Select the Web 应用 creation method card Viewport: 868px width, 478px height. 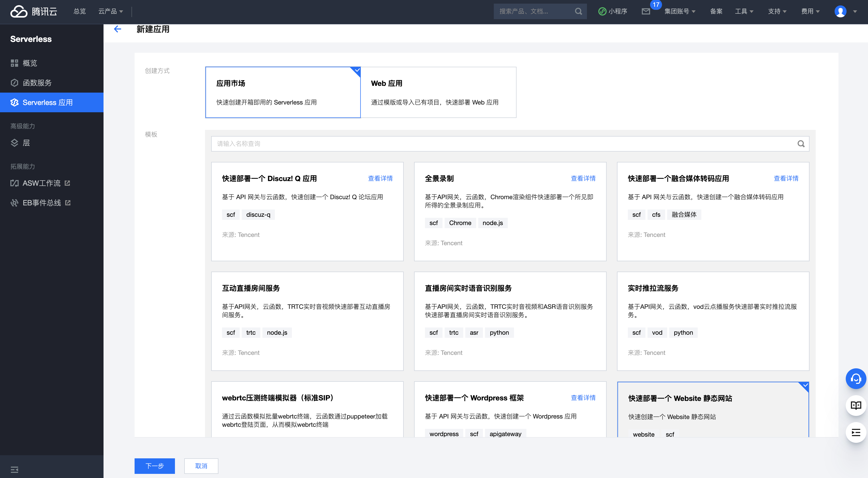[438, 92]
